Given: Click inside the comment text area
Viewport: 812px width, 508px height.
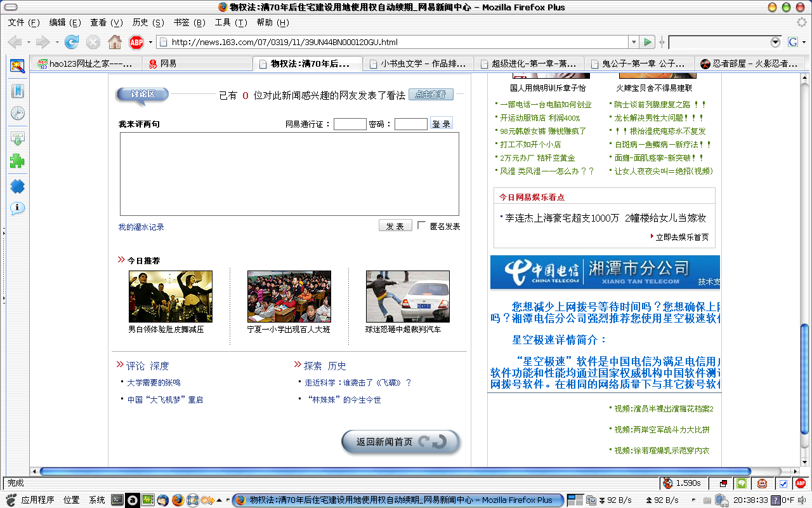Looking at the screenshot, I should pos(289,174).
